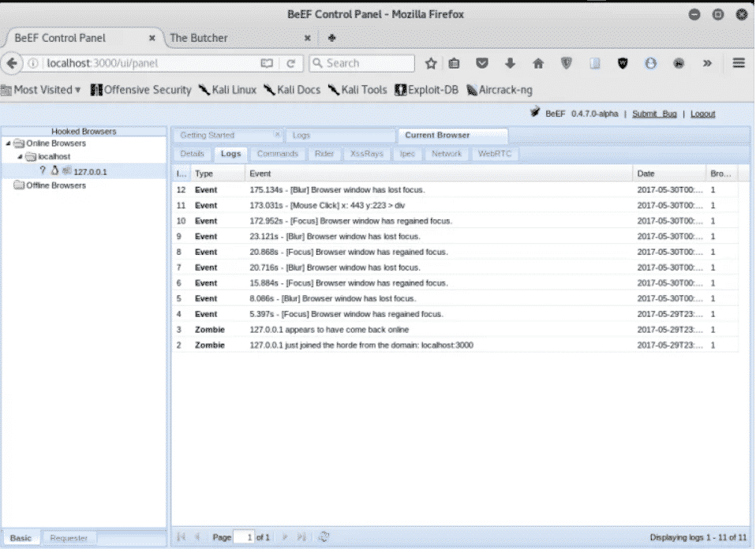Close The Butcher tab
The image size is (756, 549).
click(307, 38)
